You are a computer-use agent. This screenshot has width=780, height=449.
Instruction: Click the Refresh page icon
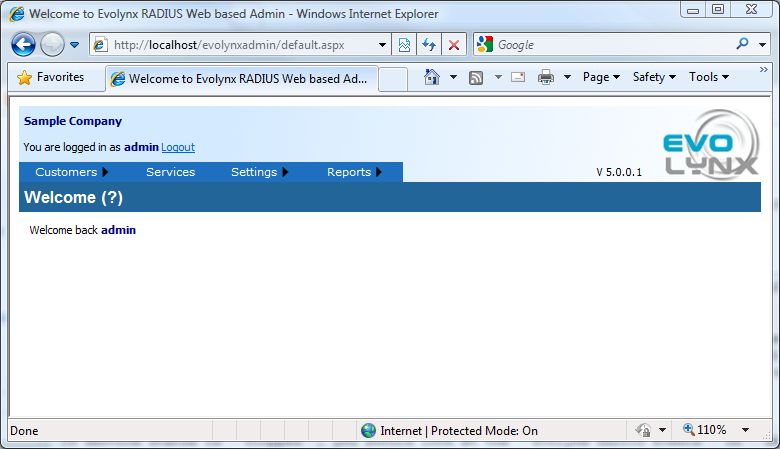point(429,45)
